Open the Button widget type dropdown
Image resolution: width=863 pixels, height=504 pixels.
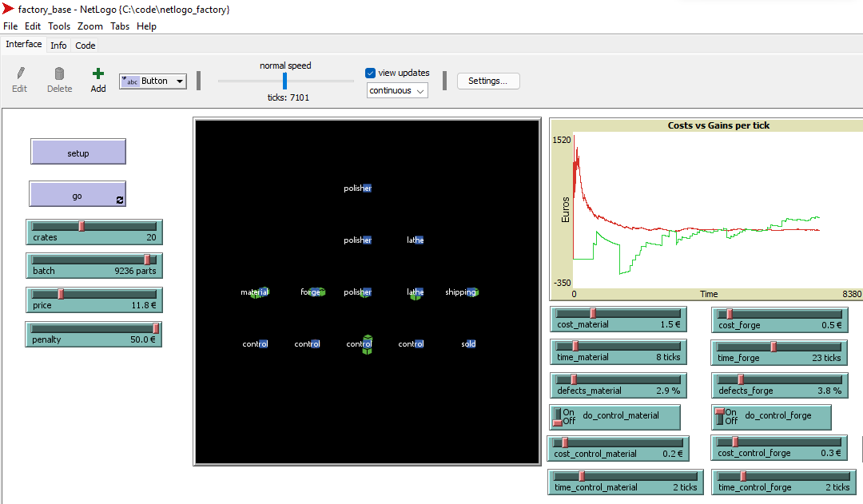tap(178, 81)
